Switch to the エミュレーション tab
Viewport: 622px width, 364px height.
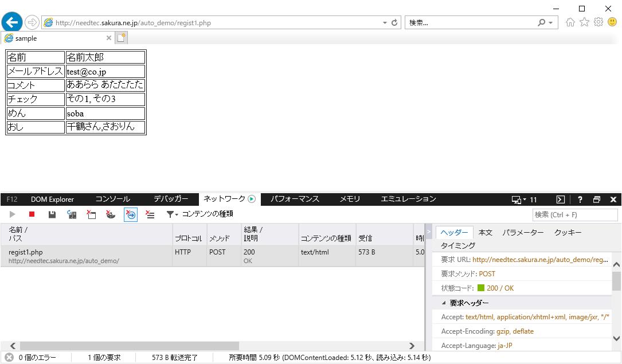[x=409, y=199]
